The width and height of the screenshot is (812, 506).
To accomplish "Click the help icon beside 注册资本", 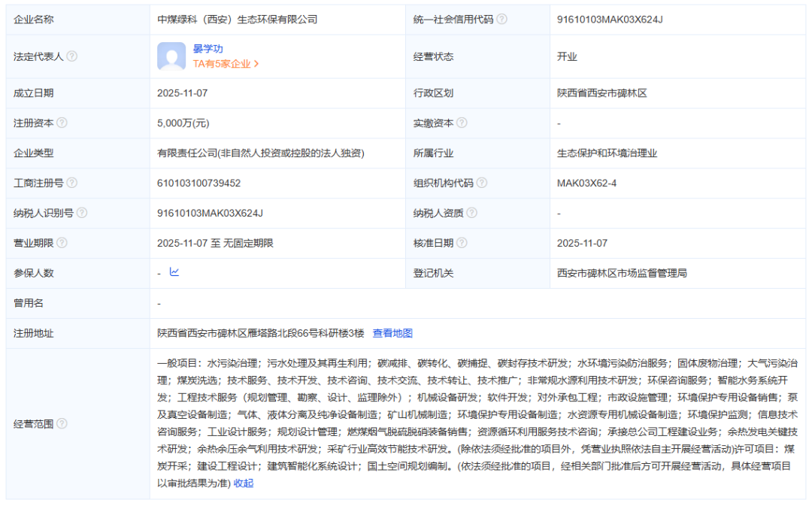I will 61,123.
